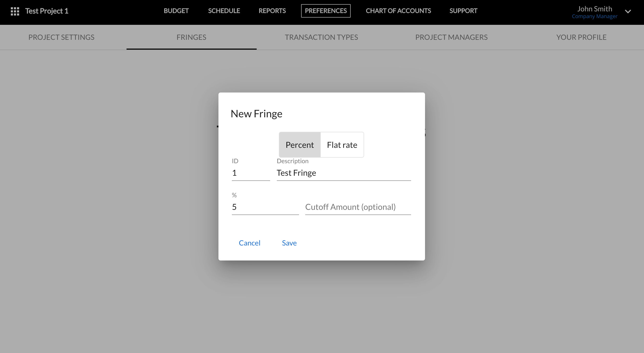Save the new fringe
The image size is (644, 353).
coord(289,243)
